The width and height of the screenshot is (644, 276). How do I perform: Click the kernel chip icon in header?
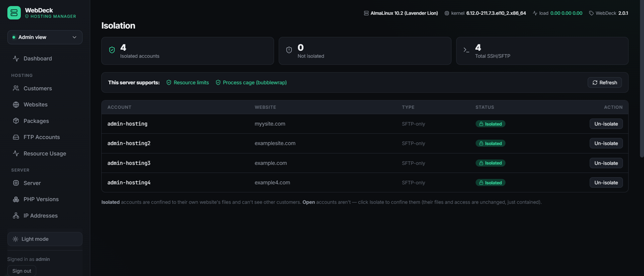point(447,13)
